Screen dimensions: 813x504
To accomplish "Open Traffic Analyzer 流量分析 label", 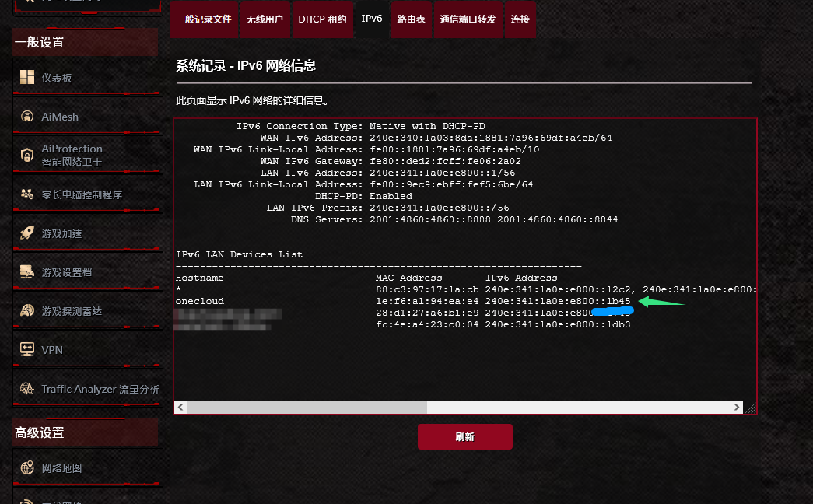I will (100, 389).
